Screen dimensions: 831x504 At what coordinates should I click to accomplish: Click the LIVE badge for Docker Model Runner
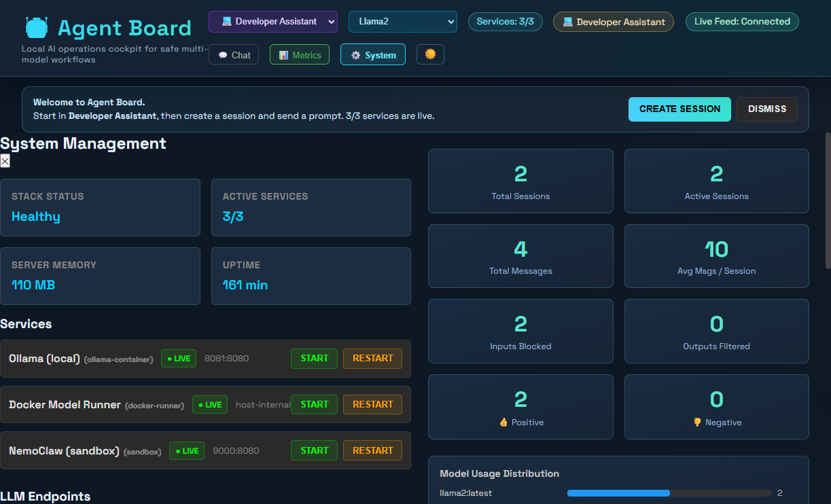[210, 405]
